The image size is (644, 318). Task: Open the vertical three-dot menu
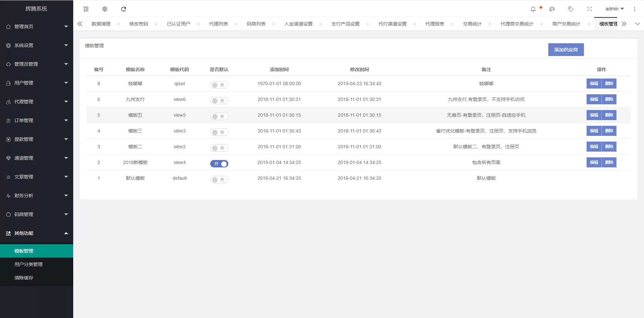pos(635,9)
